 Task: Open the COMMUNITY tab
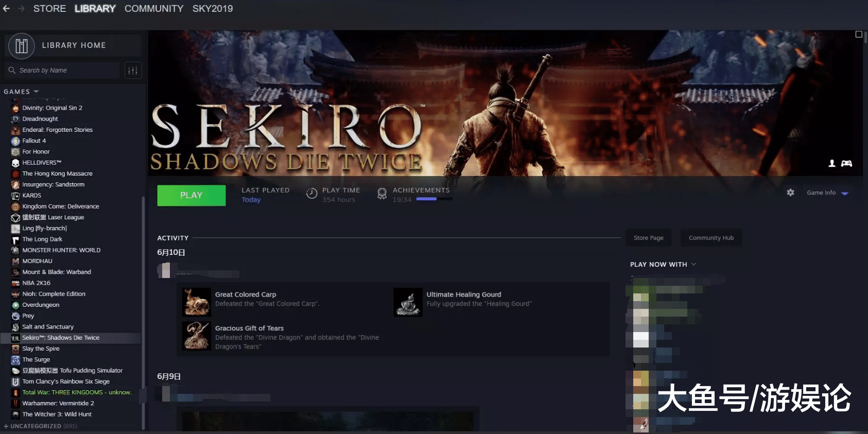(x=153, y=9)
